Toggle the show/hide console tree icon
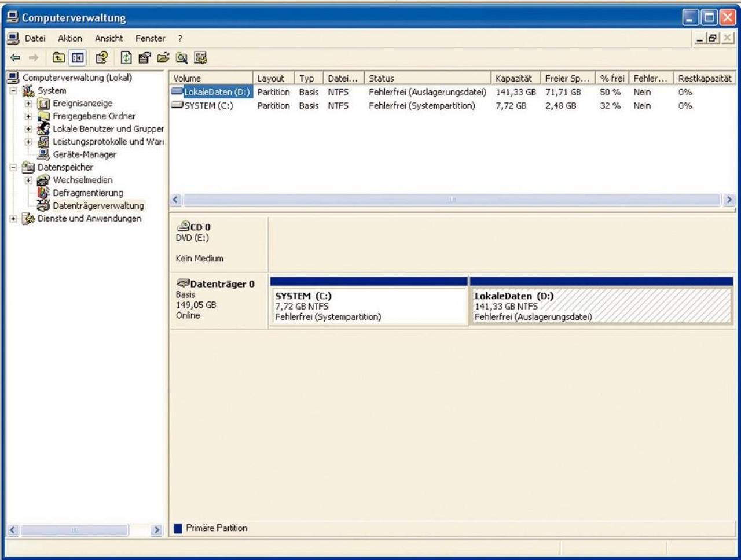The height and width of the screenshot is (560, 741). coord(78,57)
